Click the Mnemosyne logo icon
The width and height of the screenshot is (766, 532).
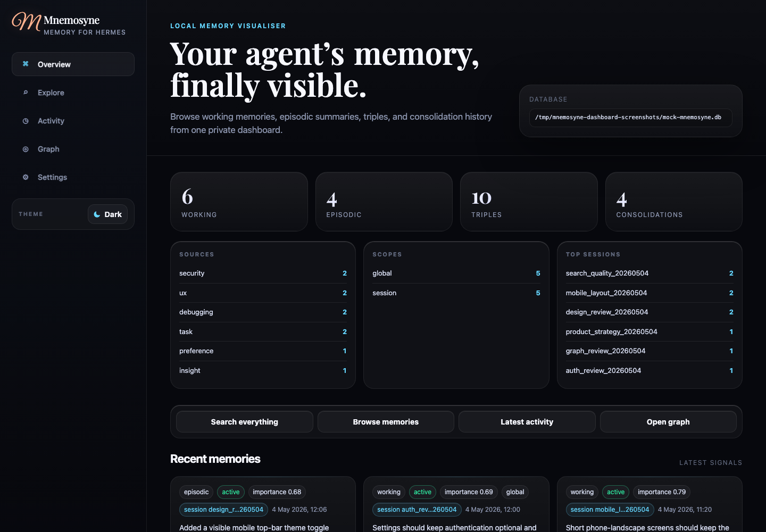tap(26, 21)
